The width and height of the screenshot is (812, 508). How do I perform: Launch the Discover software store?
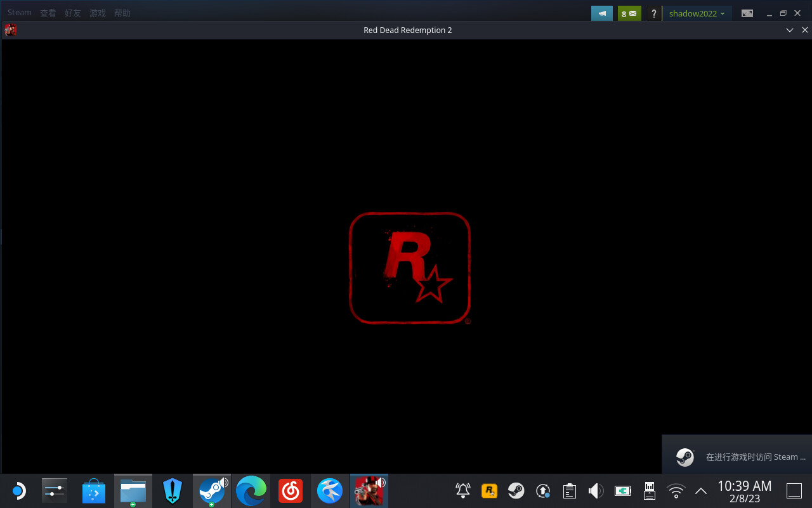click(x=94, y=491)
